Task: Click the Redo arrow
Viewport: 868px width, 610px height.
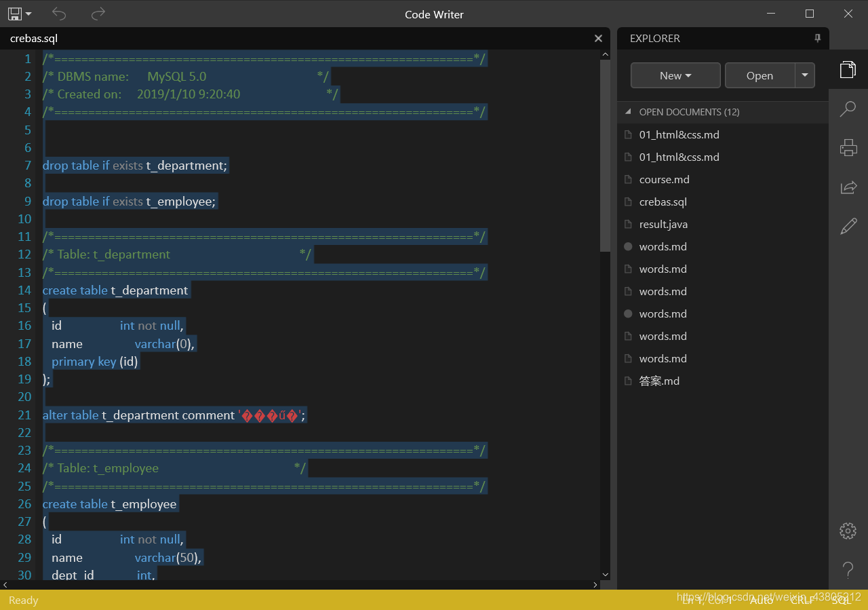Action: pyautogui.click(x=98, y=13)
